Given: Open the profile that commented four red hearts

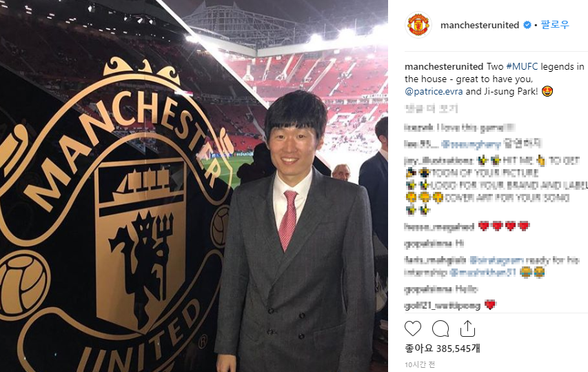Looking at the screenshot, I should (x=438, y=226).
